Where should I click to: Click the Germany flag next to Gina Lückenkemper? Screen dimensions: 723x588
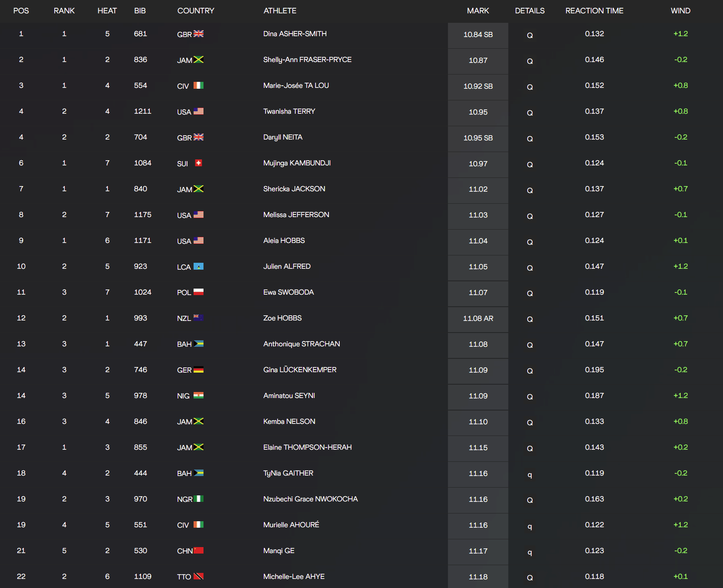point(198,370)
